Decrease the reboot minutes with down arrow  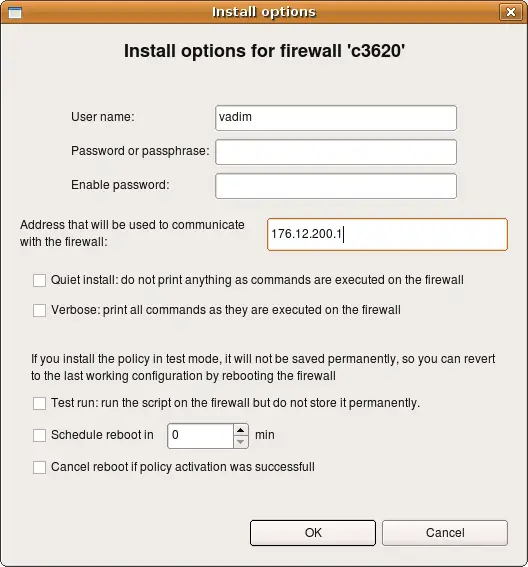pyautogui.click(x=241, y=442)
